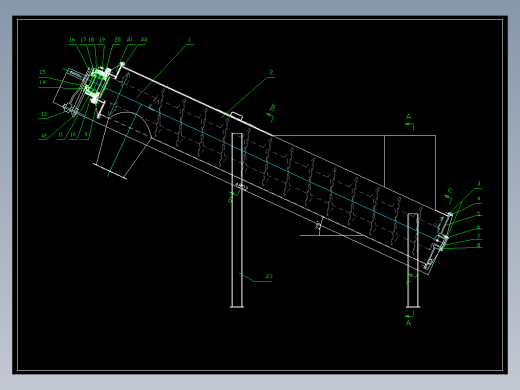Click part callout number 17
This screenshot has height=390, width=520.
83,40
